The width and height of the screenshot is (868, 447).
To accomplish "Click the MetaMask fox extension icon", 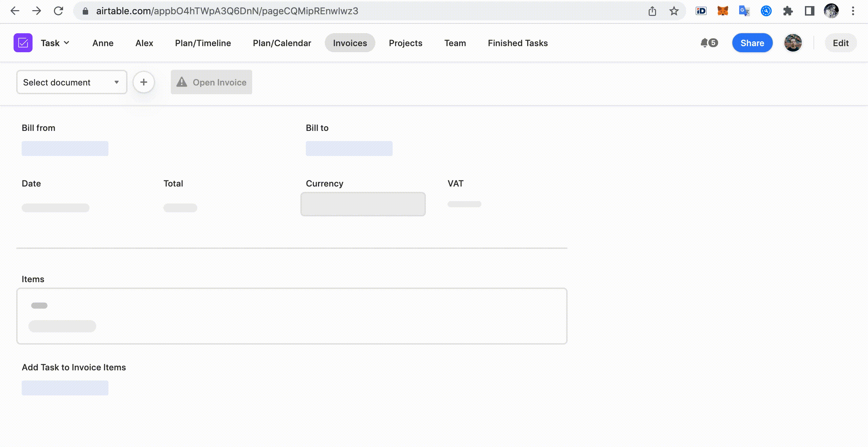I will (723, 11).
